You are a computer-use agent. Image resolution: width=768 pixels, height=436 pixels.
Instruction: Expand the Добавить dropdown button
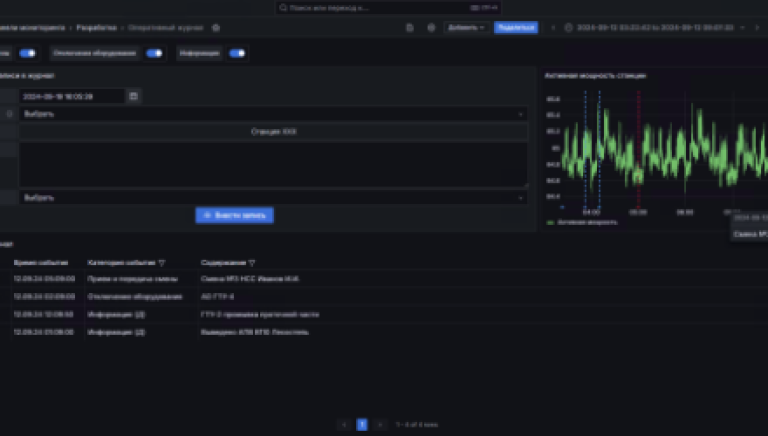tap(466, 28)
